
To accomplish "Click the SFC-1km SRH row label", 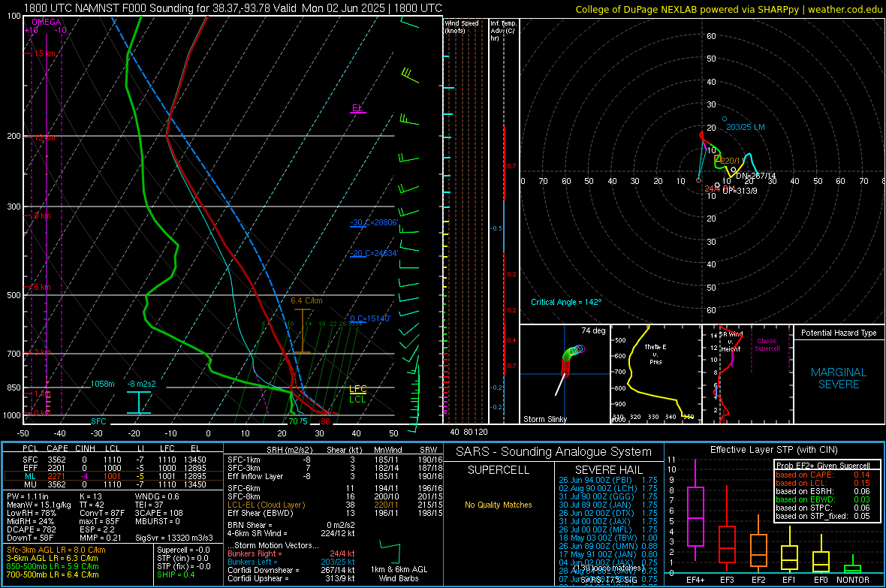I will coord(244,460).
